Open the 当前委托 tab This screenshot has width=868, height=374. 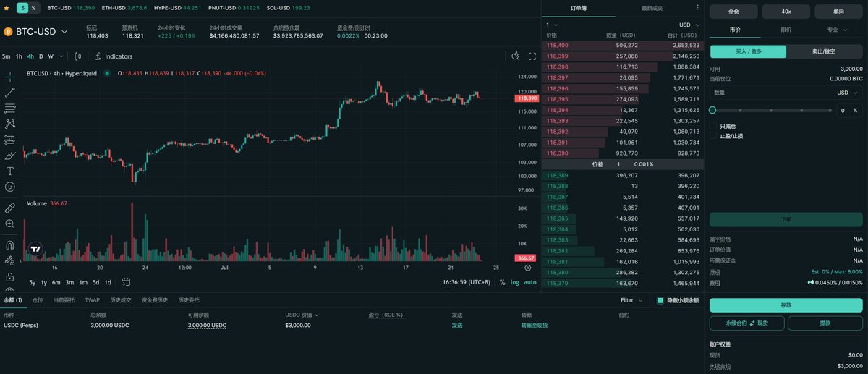(x=64, y=300)
